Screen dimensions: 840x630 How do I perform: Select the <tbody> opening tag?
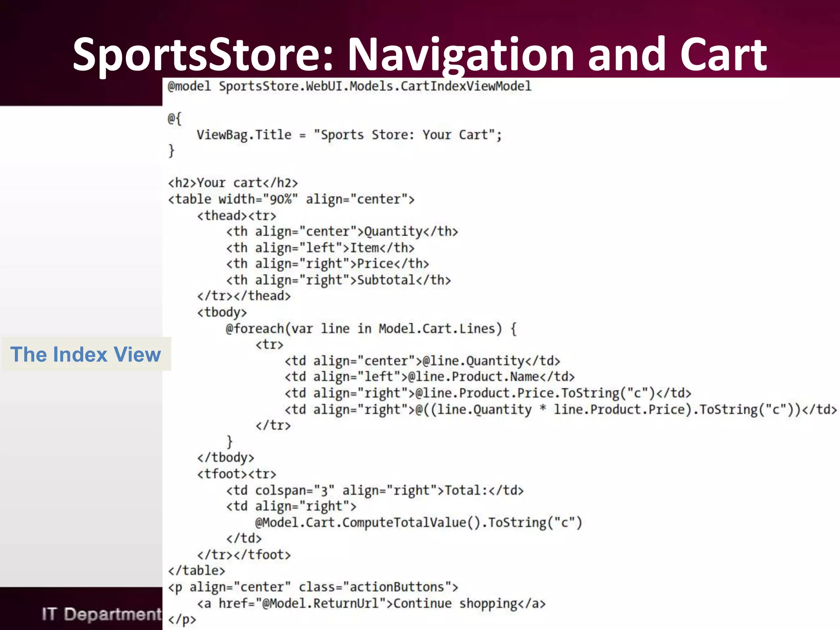(x=222, y=313)
